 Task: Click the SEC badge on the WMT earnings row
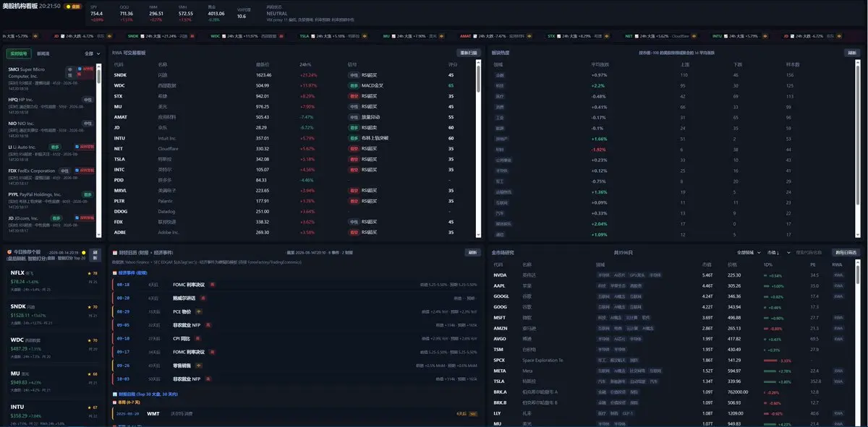coord(473,414)
